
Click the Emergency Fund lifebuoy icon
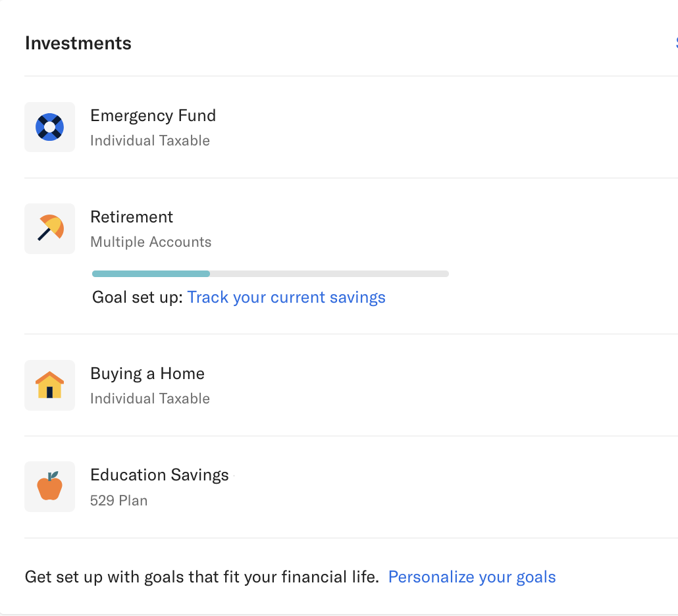click(x=49, y=127)
